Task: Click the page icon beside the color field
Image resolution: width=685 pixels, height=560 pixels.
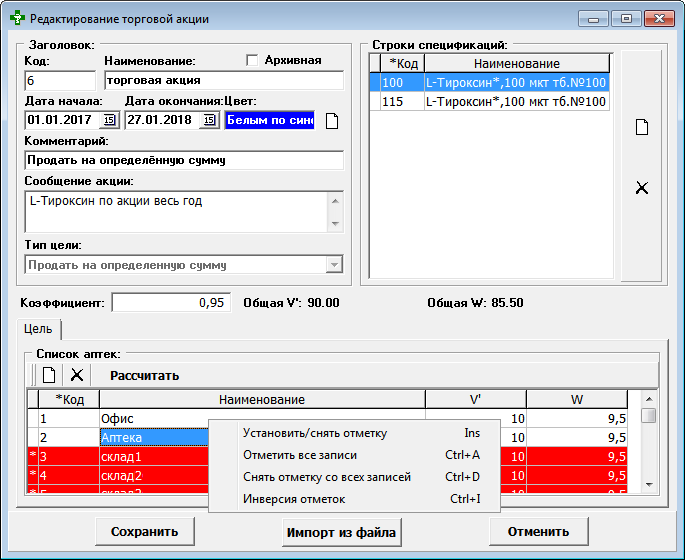Action: pyautogui.click(x=333, y=121)
